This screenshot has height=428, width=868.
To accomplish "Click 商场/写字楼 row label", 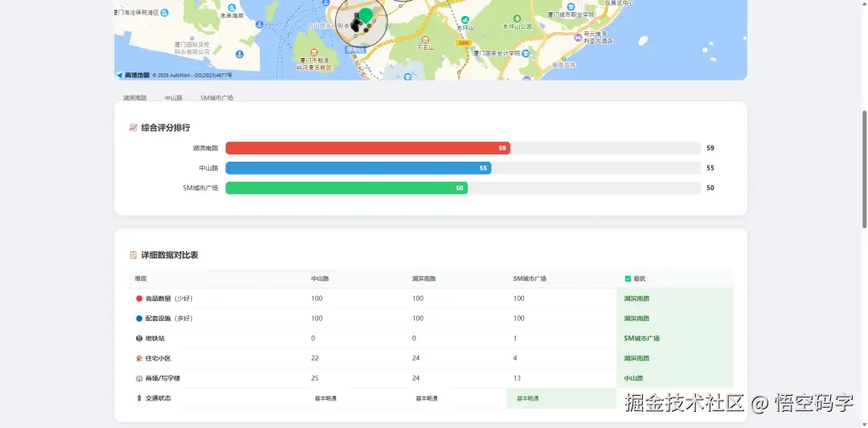I will tap(162, 378).
